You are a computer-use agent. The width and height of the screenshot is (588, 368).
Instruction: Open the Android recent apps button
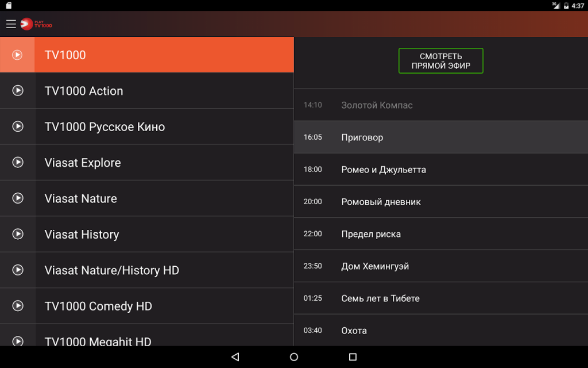click(353, 356)
